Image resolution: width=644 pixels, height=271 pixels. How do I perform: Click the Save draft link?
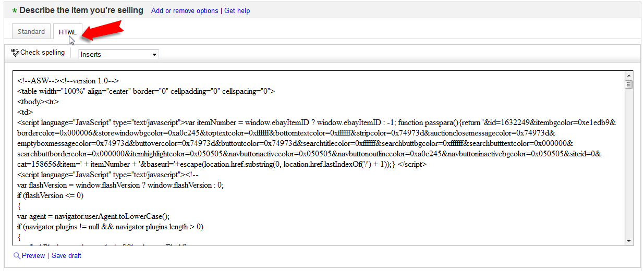coord(66,256)
